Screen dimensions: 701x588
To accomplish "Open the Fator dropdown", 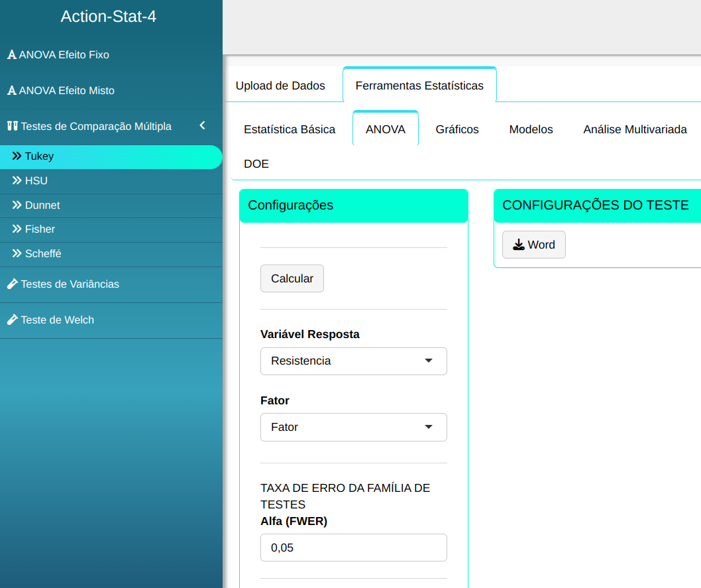I will [x=353, y=427].
